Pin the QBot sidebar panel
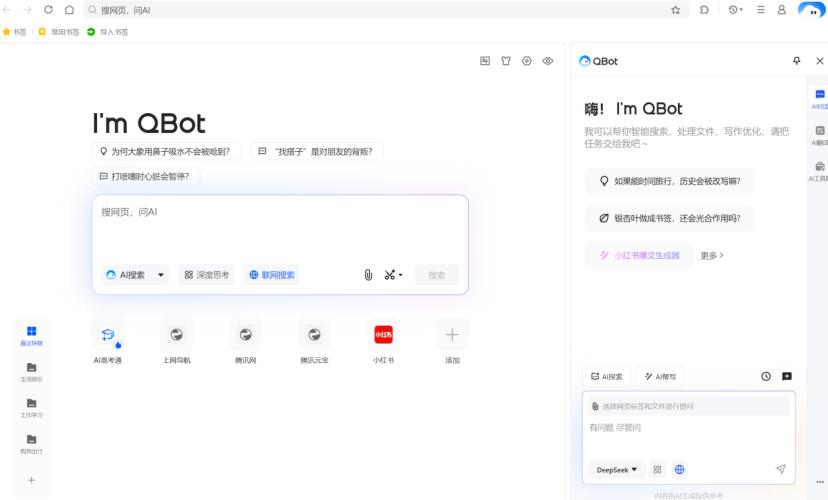 [796, 61]
